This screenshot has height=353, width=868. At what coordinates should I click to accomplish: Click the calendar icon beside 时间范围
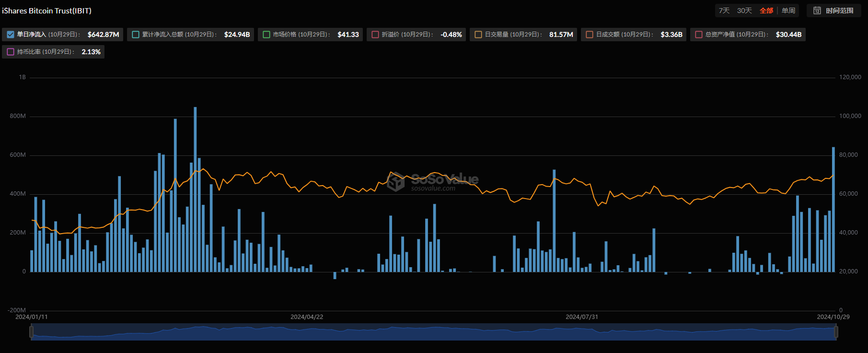(817, 11)
